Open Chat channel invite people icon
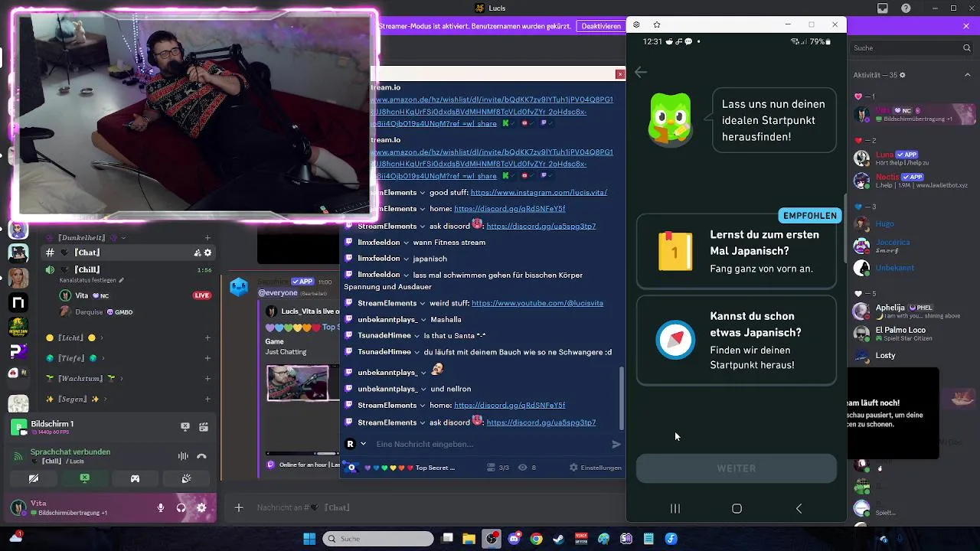 (197, 253)
